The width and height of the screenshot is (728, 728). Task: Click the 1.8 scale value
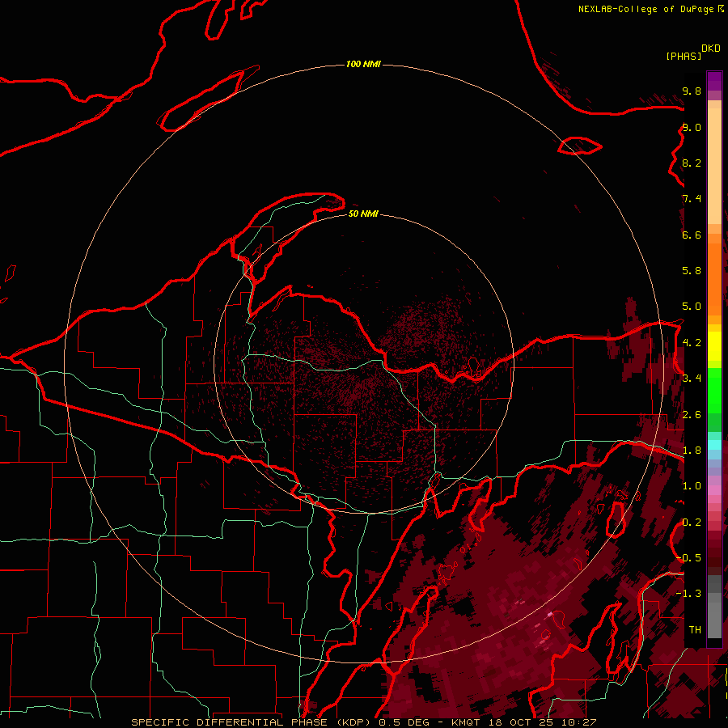[x=692, y=451]
